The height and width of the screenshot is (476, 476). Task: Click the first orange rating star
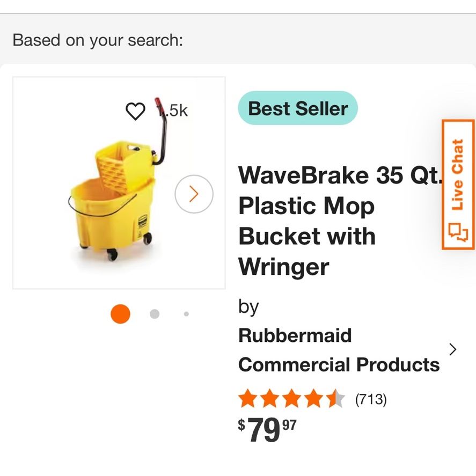click(248, 398)
